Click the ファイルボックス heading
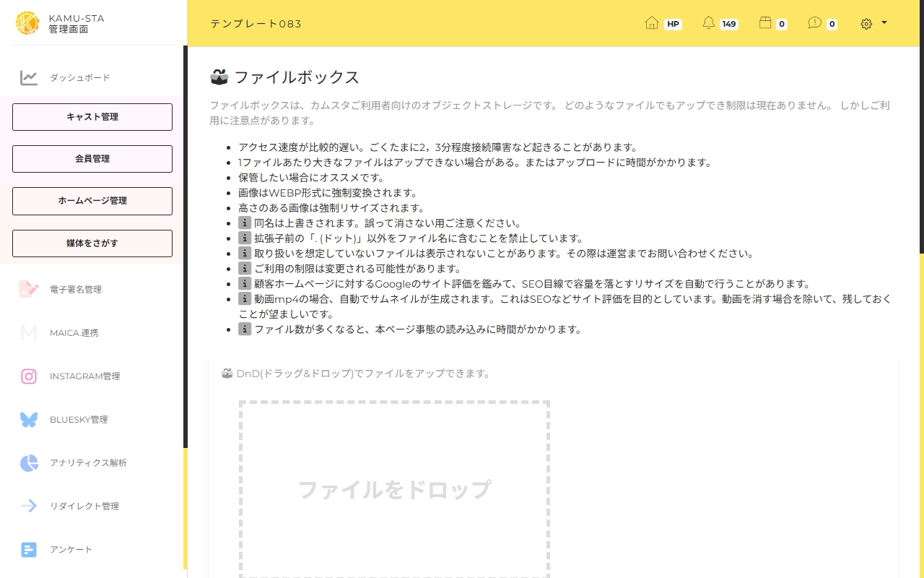 (297, 77)
